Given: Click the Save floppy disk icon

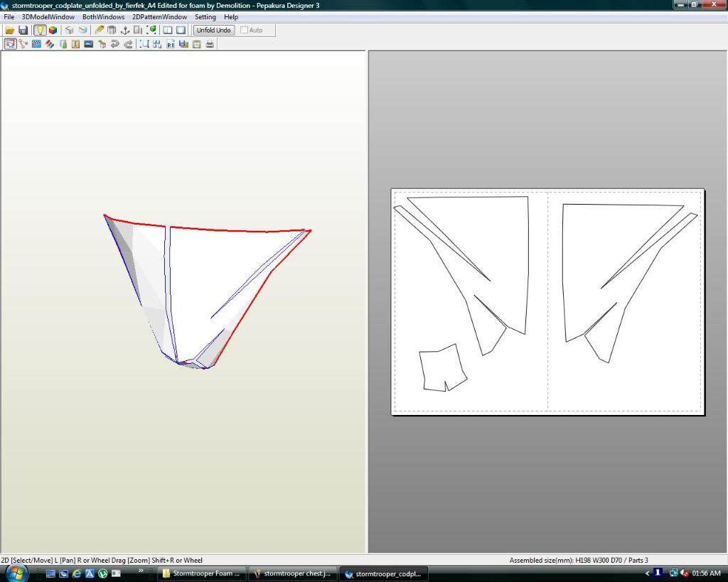Looking at the screenshot, I should click(23, 31).
